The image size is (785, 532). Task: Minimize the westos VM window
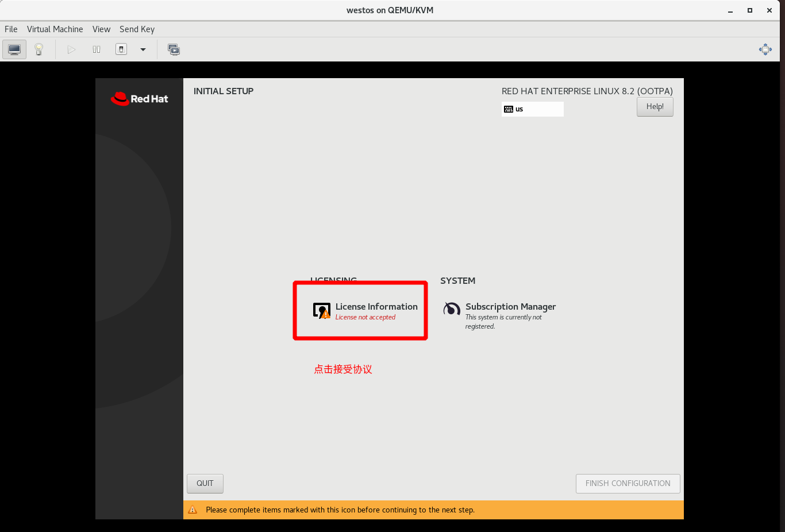(x=730, y=10)
